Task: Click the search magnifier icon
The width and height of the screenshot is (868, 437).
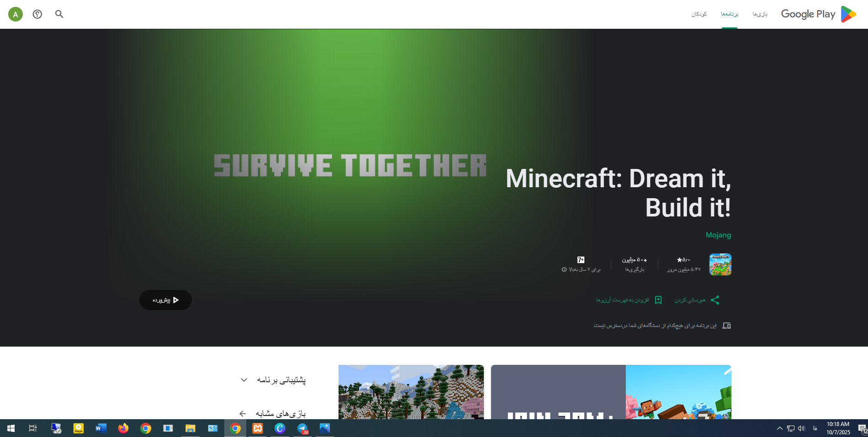Action: [59, 14]
